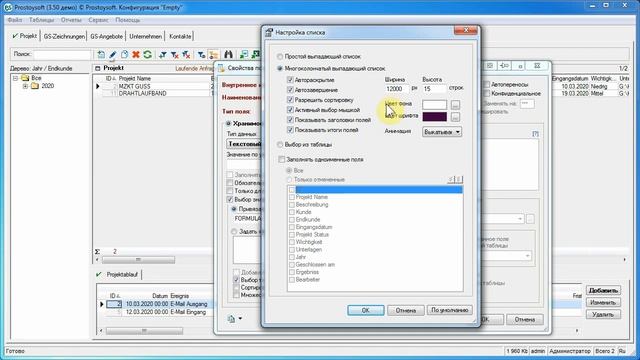Open the Отчеты menu
Screen dimensions: 640x360
[x=71, y=20]
